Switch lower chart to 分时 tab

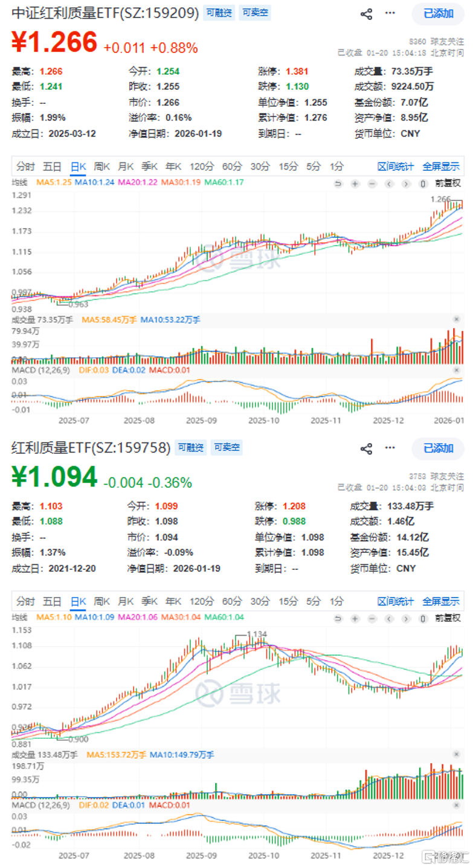25,601
